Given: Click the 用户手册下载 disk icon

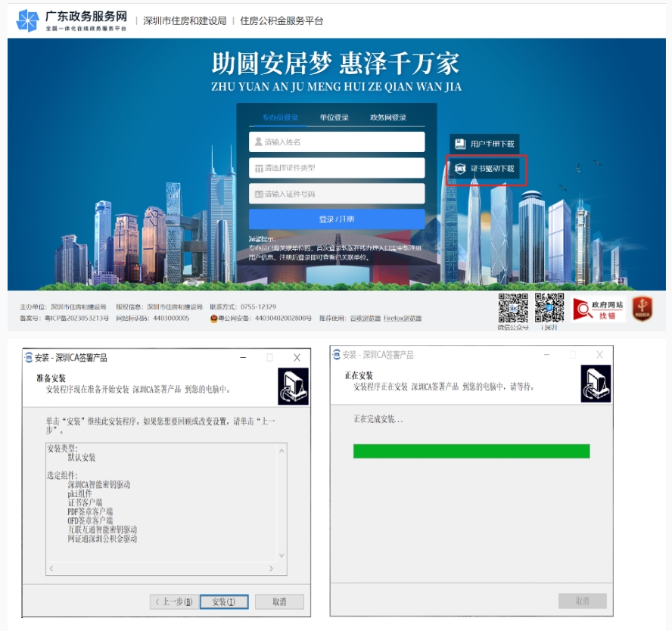Looking at the screenshot, I should [459, 143].
